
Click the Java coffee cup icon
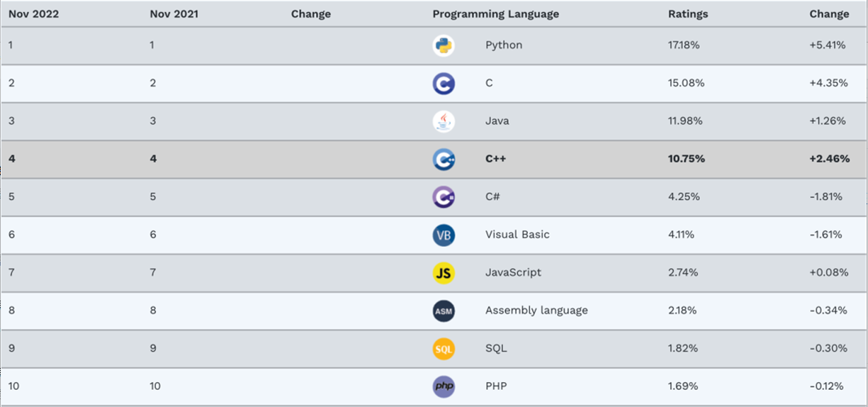click(x=444, y=121)
